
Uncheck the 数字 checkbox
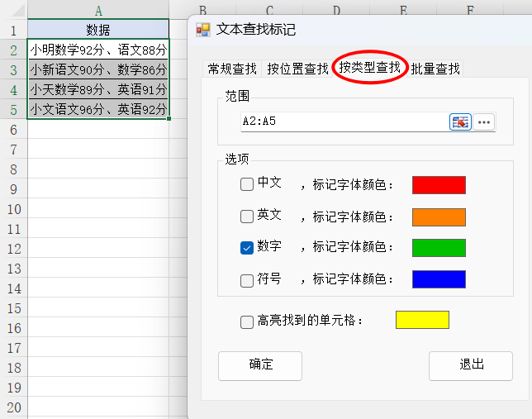click(247, 248)
